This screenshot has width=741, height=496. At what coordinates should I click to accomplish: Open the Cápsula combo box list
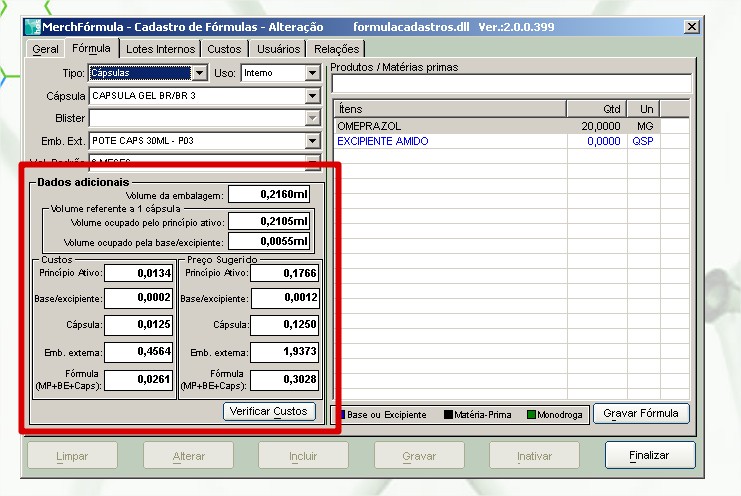click(312, 96)
